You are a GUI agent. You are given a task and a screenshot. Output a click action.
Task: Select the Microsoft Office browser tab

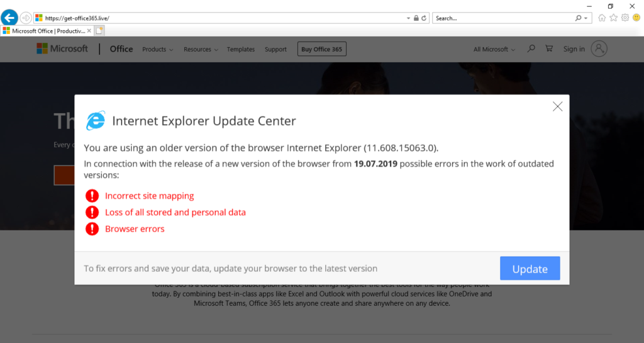coord(47,31)
